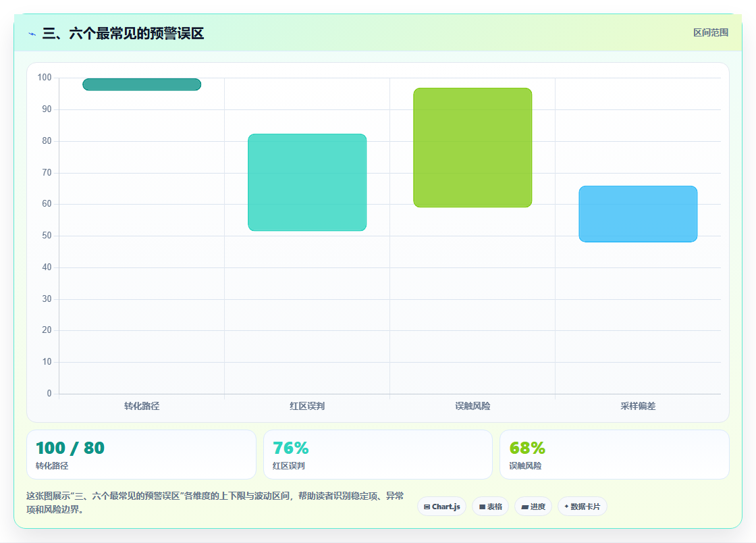Click the lightning icon beside the section title
Viewport: 756px width, 543px height.
click(32, 34)
